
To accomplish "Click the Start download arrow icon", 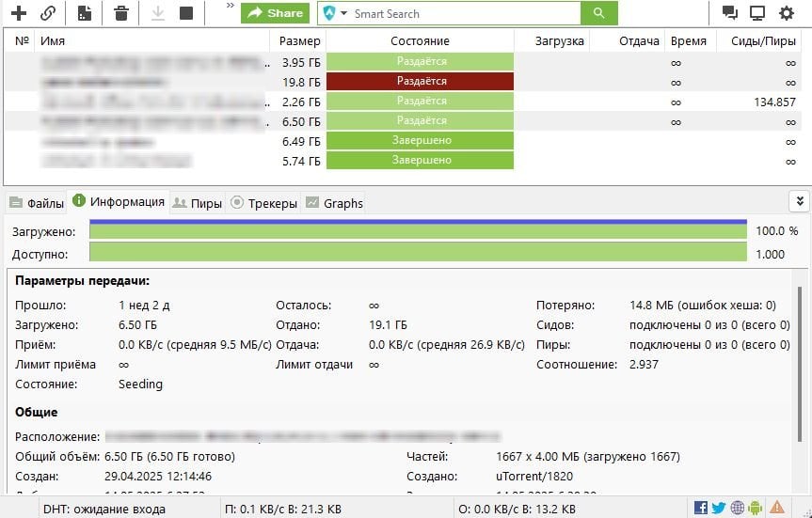I will [158, 13].
